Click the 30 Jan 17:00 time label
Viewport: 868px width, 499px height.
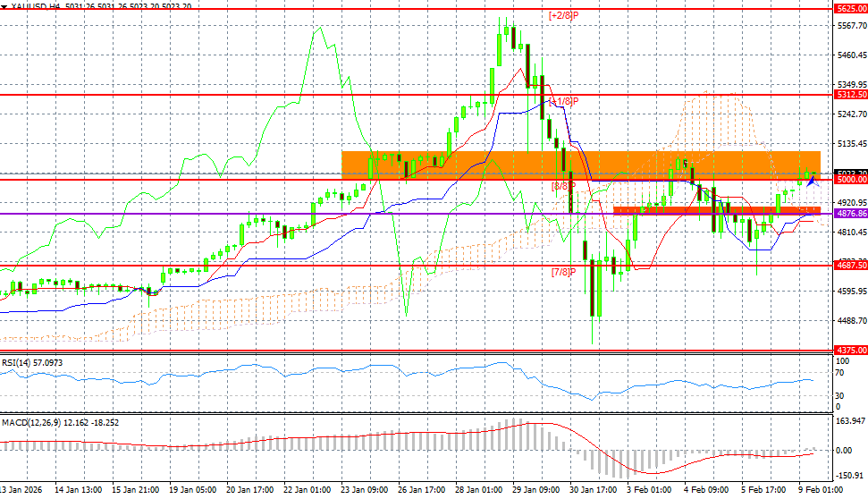click(x=594, y=490)
